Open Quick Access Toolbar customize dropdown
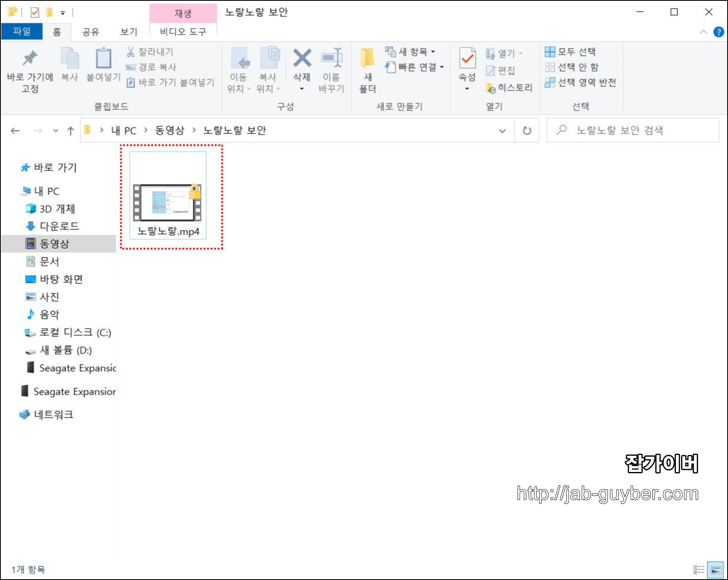 click(63, 13)
